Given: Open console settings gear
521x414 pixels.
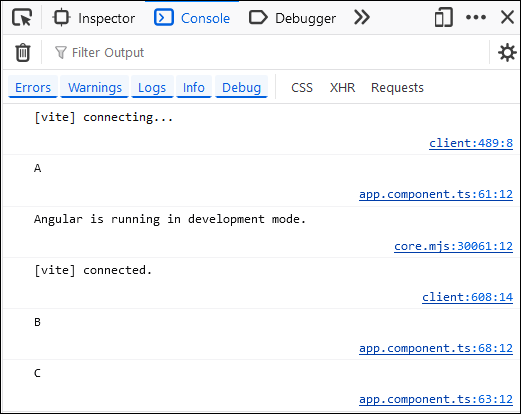Looking at the screenshot, I should pos(507,52).
